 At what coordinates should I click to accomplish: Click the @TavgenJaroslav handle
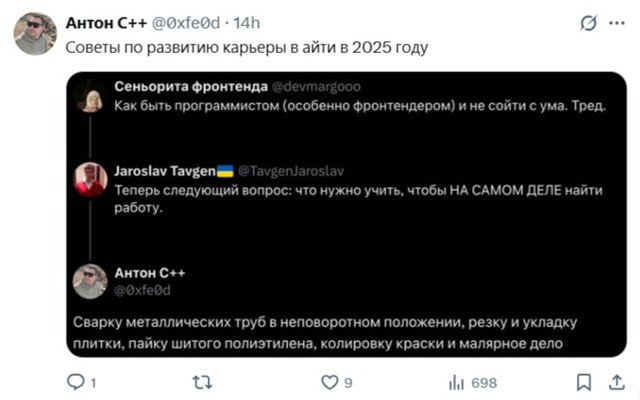[x=291, y=171]
